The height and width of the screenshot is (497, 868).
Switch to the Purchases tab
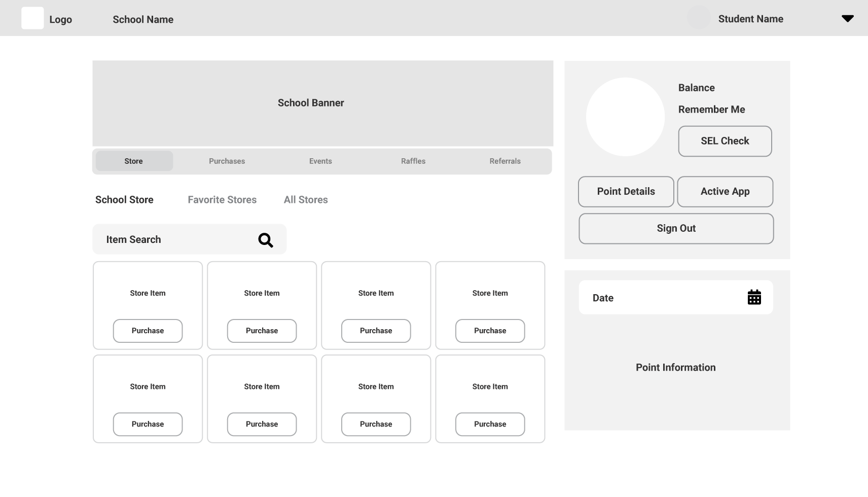point(227,161)
